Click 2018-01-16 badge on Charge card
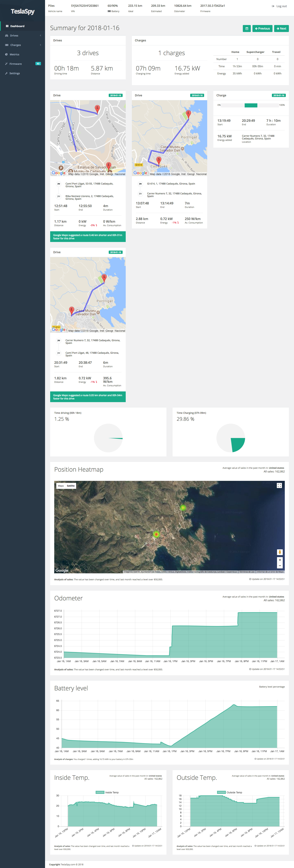The image size is (294, 868). [278, 95]
